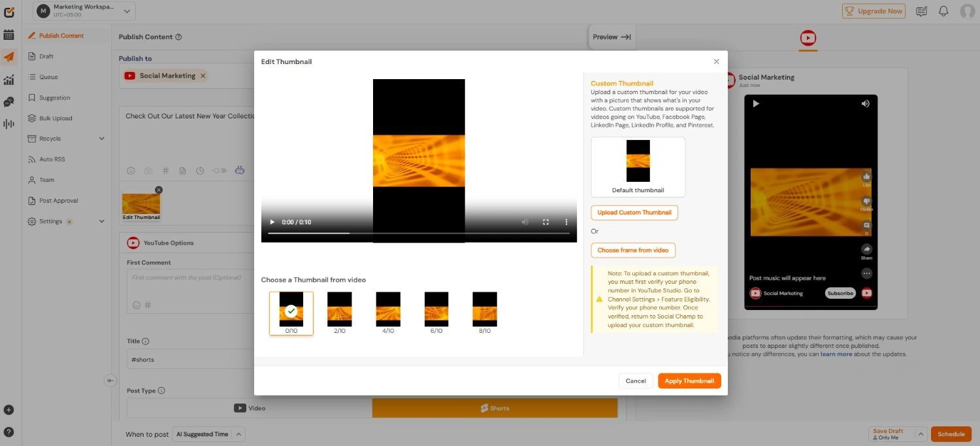This screenshot has width=980, height=446.
Task: Mute the Social Marketing preview video
Action: (x=865, y=103)
